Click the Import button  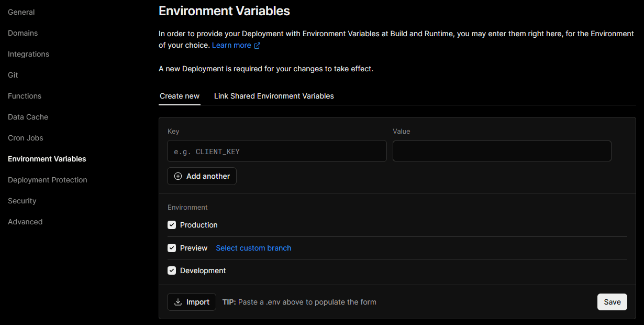pos(192,302)
